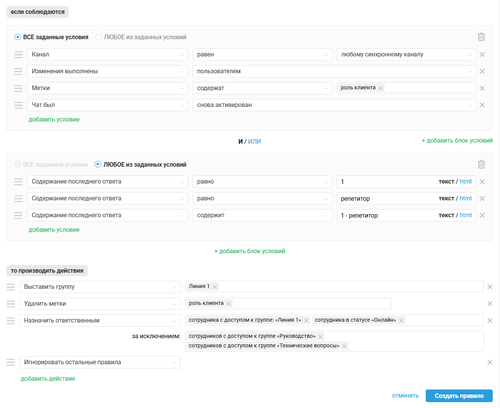Switch репетитор field to html mode
Screen dimensions: 500x408
point(466,198)
